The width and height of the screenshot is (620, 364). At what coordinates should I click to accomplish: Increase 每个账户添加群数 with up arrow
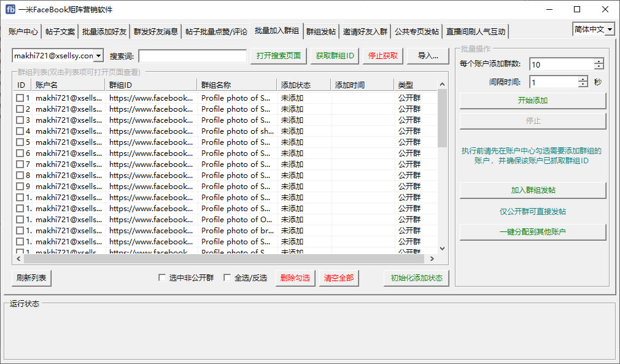click(x=599, y=61)
